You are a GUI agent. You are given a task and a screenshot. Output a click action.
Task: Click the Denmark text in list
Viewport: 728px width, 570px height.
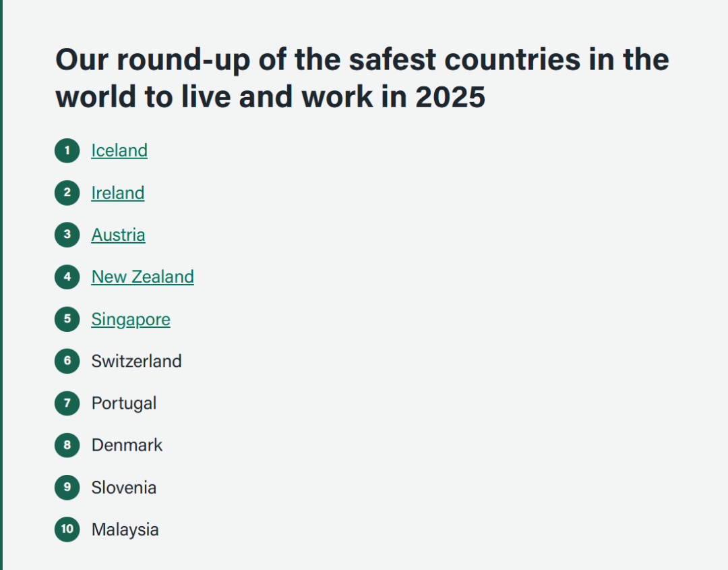tap(127, 445)
